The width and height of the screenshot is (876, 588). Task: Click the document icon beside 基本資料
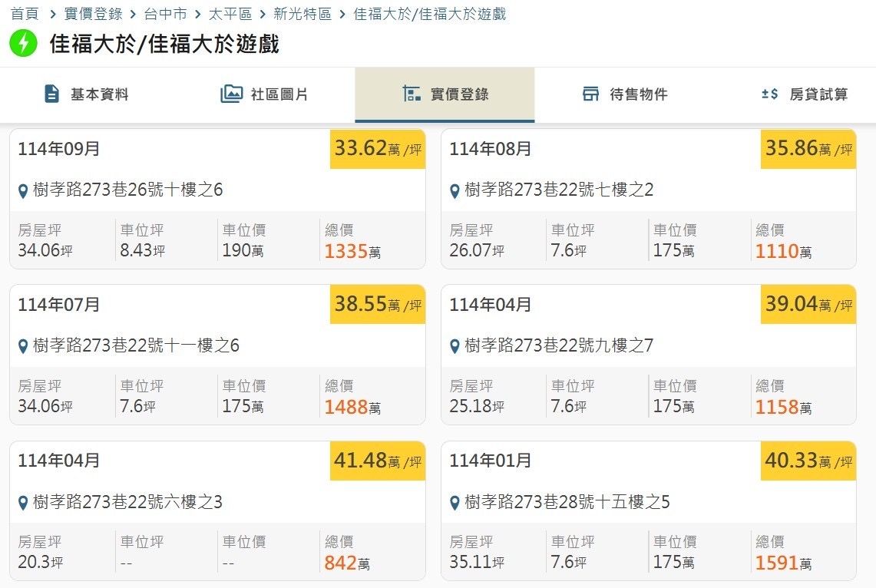51,94
